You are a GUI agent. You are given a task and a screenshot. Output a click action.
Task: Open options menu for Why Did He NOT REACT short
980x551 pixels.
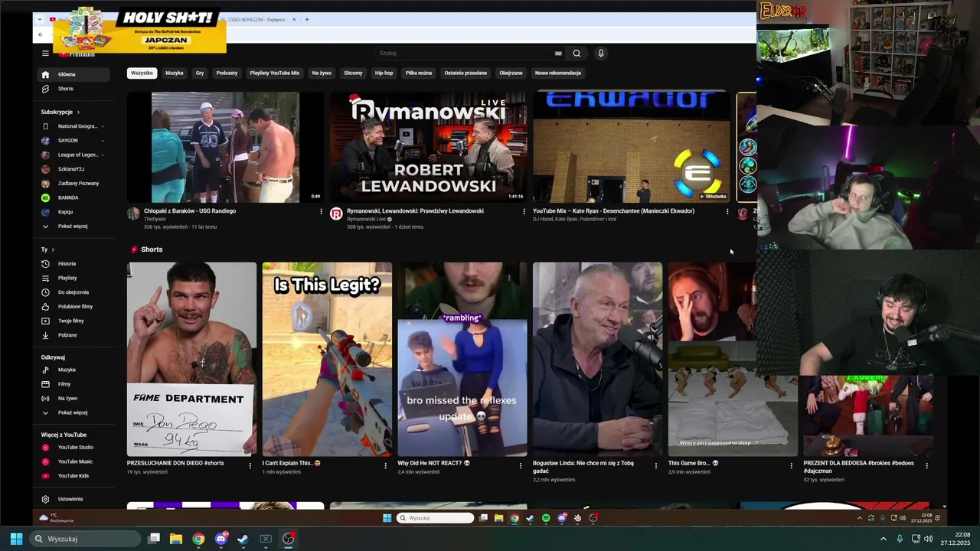pos(521,465)
